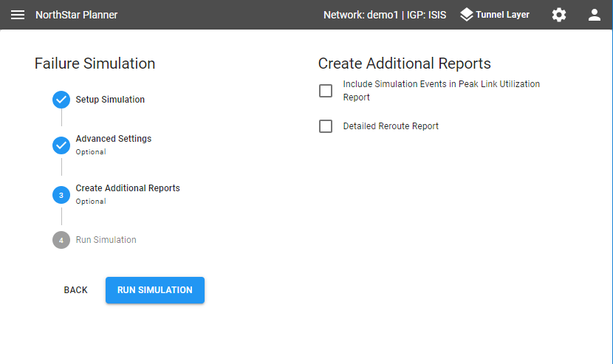This screenshot has height=364, width=613.
Task: Click the NorthStar Planner title
Action: coord(76,15)
